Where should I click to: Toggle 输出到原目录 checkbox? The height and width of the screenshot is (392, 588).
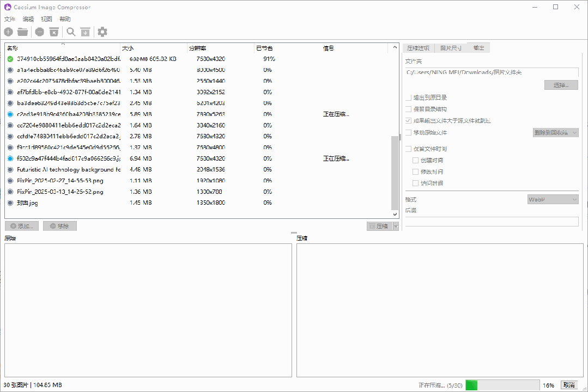point(408,98)
